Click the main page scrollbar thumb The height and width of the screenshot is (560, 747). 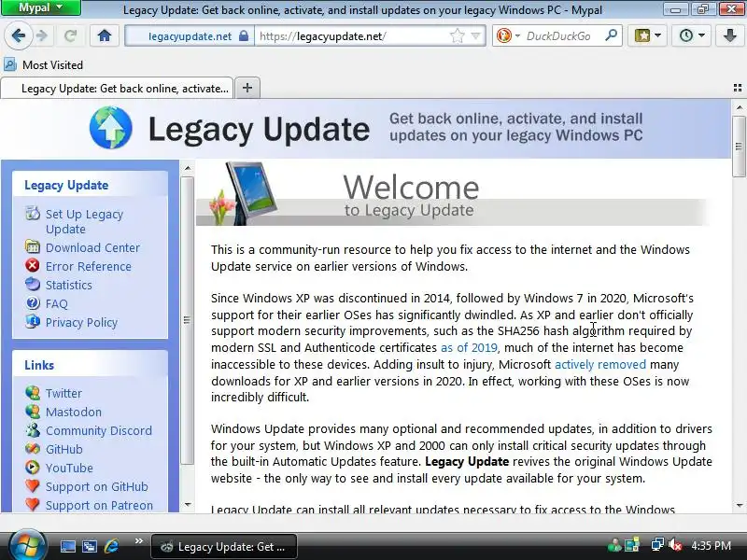coord(739,147)
